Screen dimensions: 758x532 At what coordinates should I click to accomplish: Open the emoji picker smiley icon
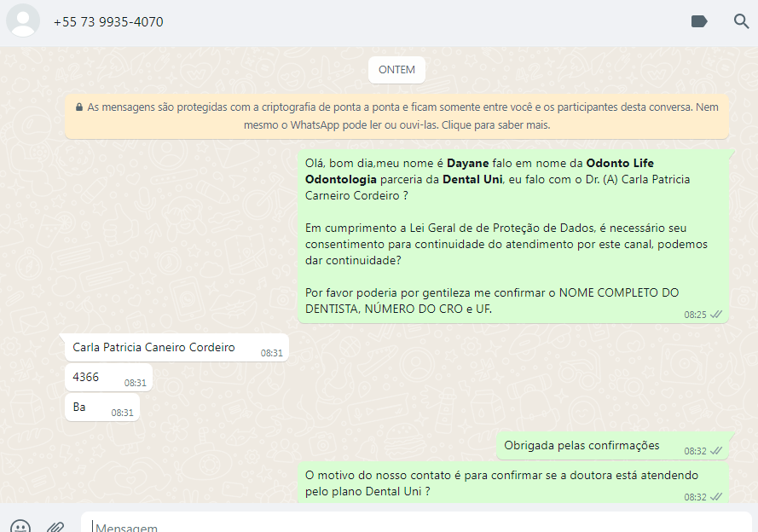click(20, 527)
